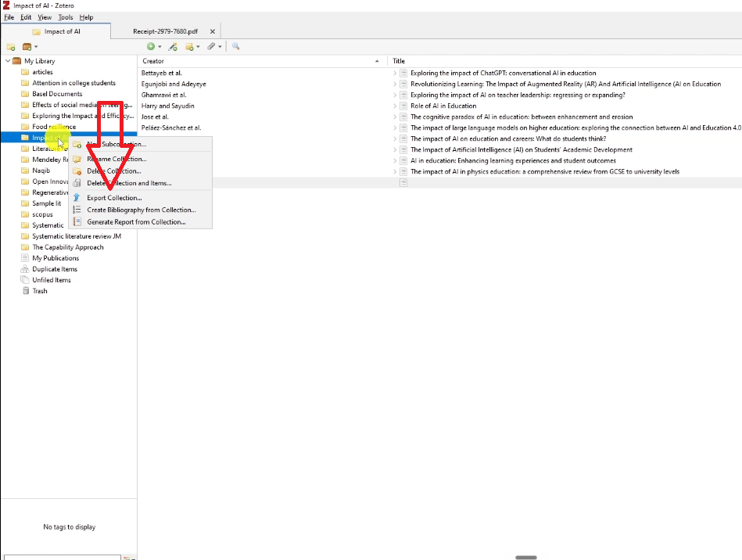The width and height of the screenshot is (742, 560).
Task: Choose Delete Collection… from context menu
Action: pyautogui.click(x=113, y=171)
